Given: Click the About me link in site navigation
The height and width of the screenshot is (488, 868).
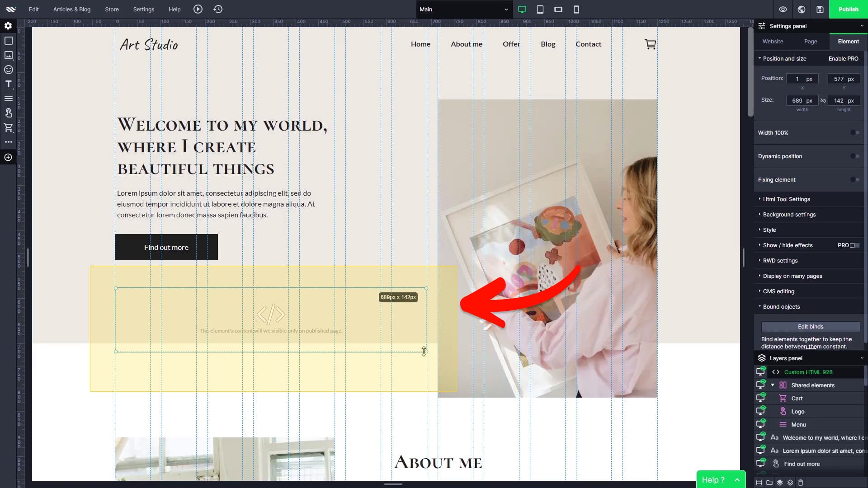Looking at the screenshot, I should tap(467, 44).
